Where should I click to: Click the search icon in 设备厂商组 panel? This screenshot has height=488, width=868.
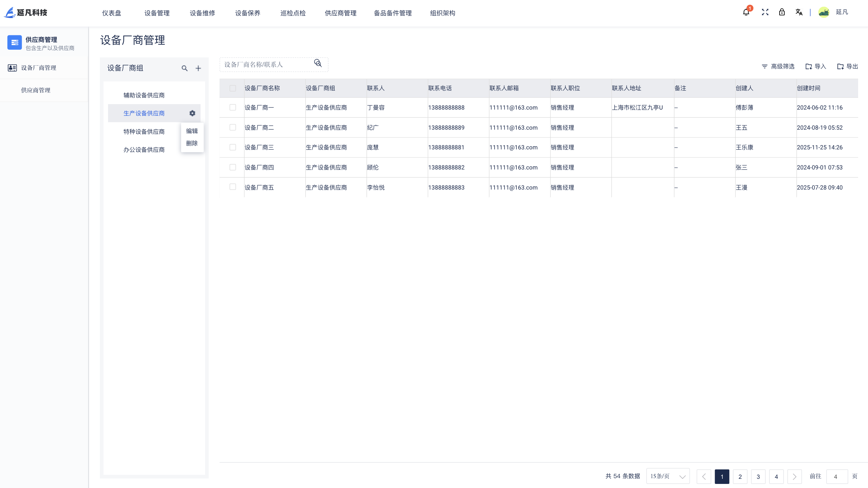pyautogui.click(x=184, y=68)
